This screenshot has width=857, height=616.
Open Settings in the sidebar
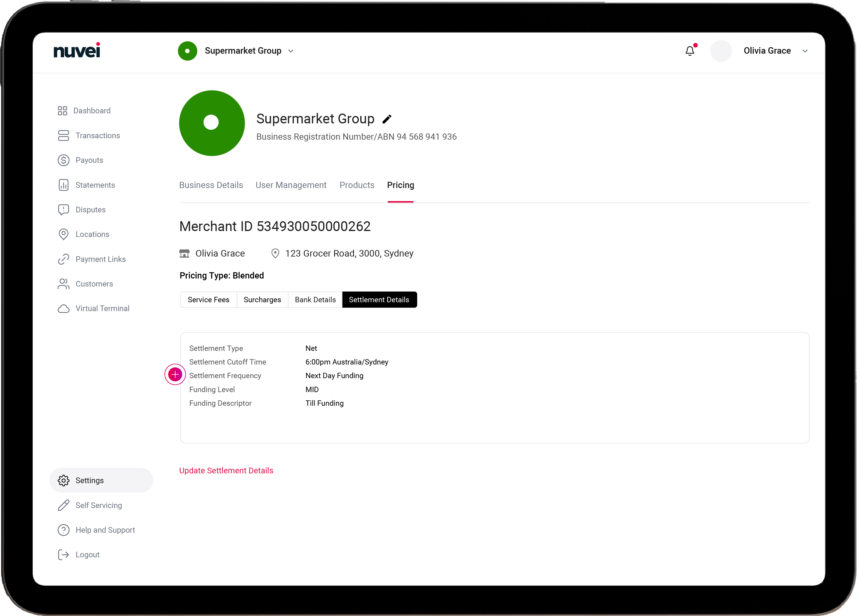click(101, 480)
